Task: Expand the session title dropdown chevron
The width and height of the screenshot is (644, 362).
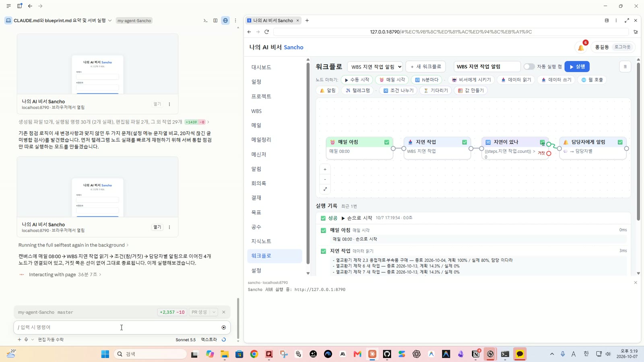Action: point(110,21)
